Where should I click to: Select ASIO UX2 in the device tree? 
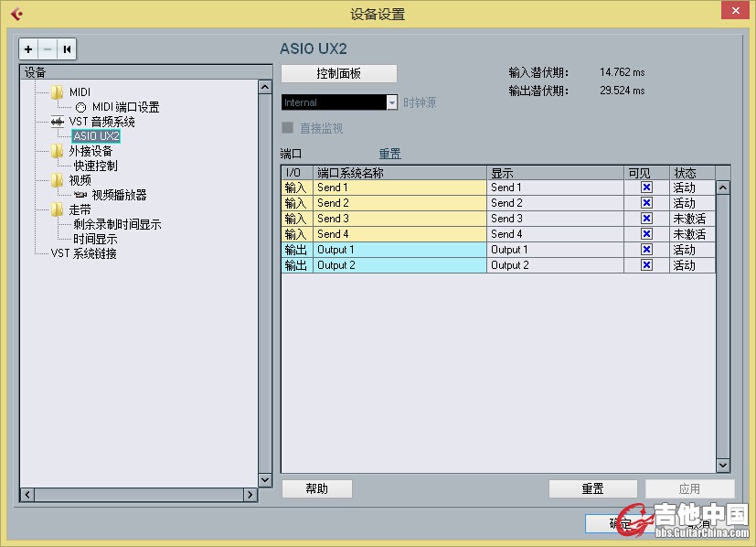96,136
